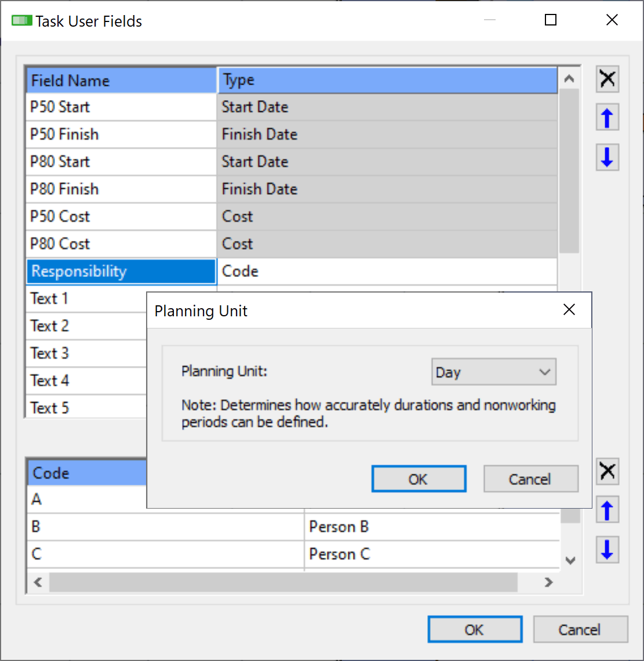The width and height of the screenshot is (644, 661).
Task: Confirm Task User Fields with OK
Action: [475, 629]
